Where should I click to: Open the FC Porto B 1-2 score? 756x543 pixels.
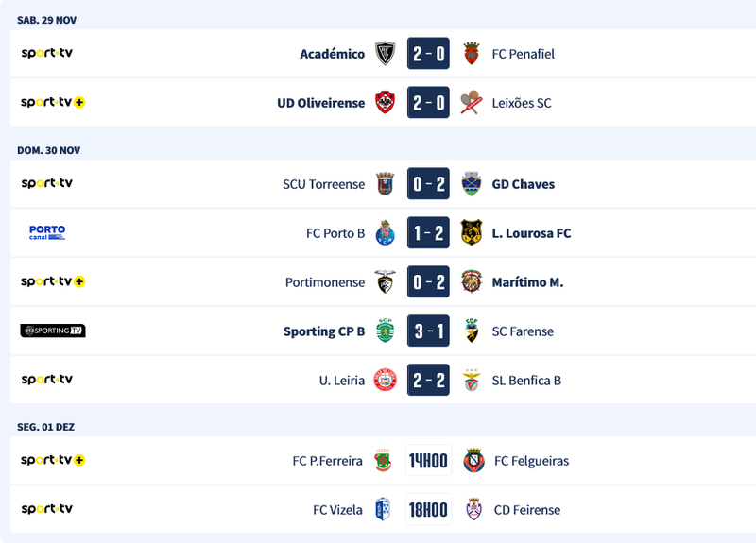point(428,233)
